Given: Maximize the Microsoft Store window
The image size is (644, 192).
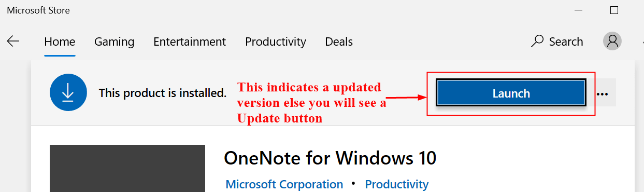Looking at the screenshot, I should point(614,10).
